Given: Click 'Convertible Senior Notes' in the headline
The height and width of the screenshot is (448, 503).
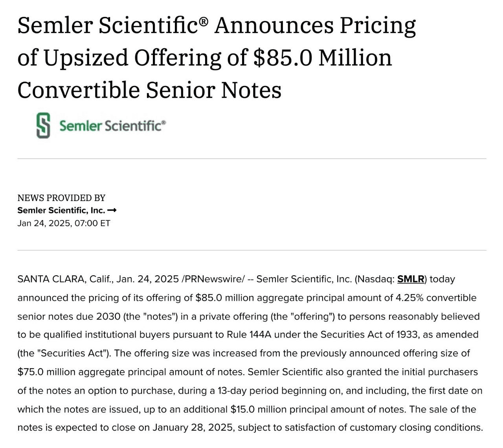Looking at the screenshot, I should click(149, 90).
